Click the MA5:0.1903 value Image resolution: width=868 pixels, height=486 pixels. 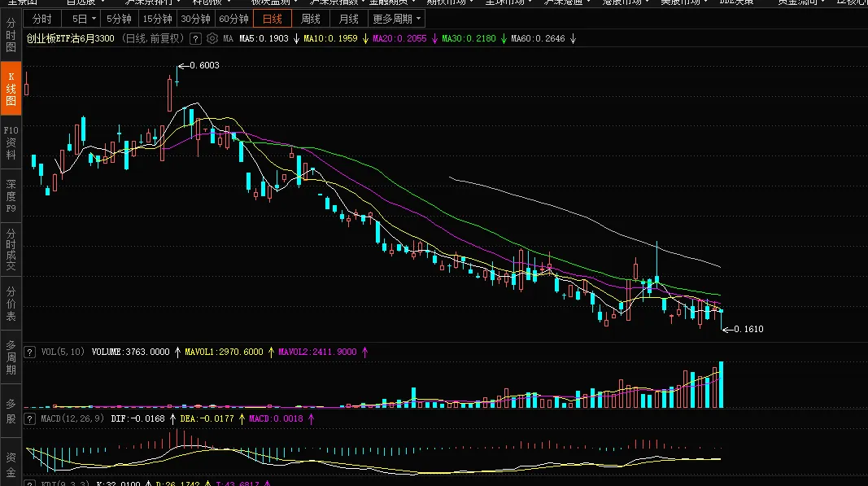[x=264, y=39]
